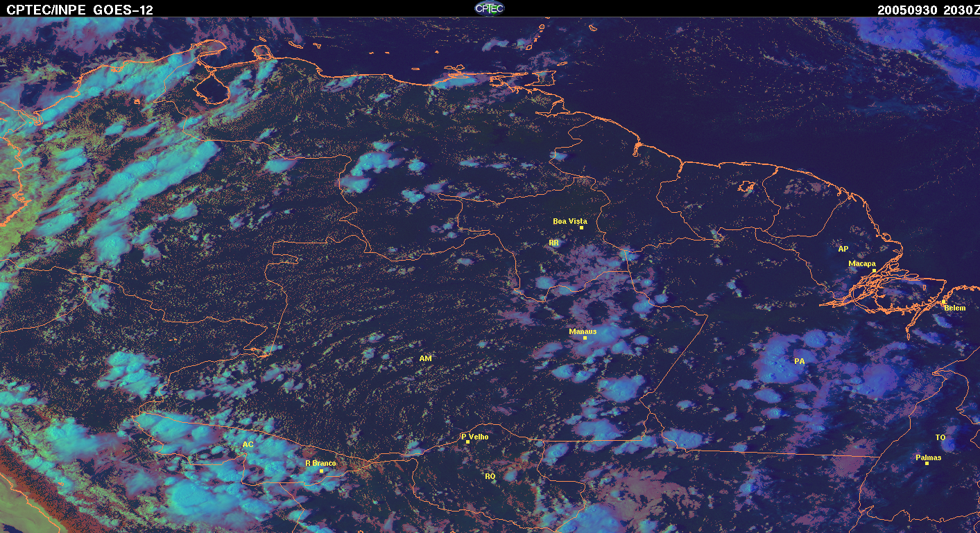This screenshot has width=980, height=533.
Task: Click the P Velho city label
Action: pos(475,437)
